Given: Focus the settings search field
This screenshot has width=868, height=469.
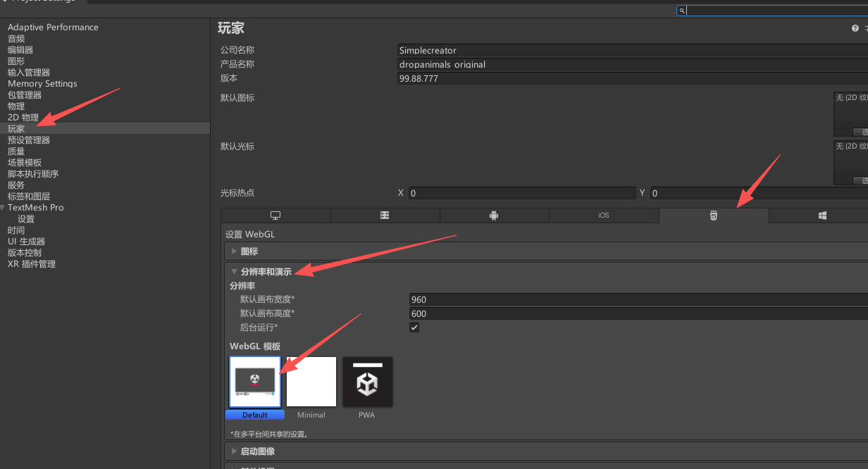Looking at the screenshot, I should pyautogui.click(x=772, y=11).
